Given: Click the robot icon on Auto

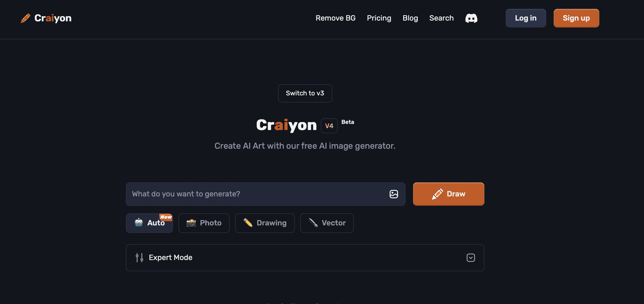Looking at the screenshot, I should click(x=139, y=223).
